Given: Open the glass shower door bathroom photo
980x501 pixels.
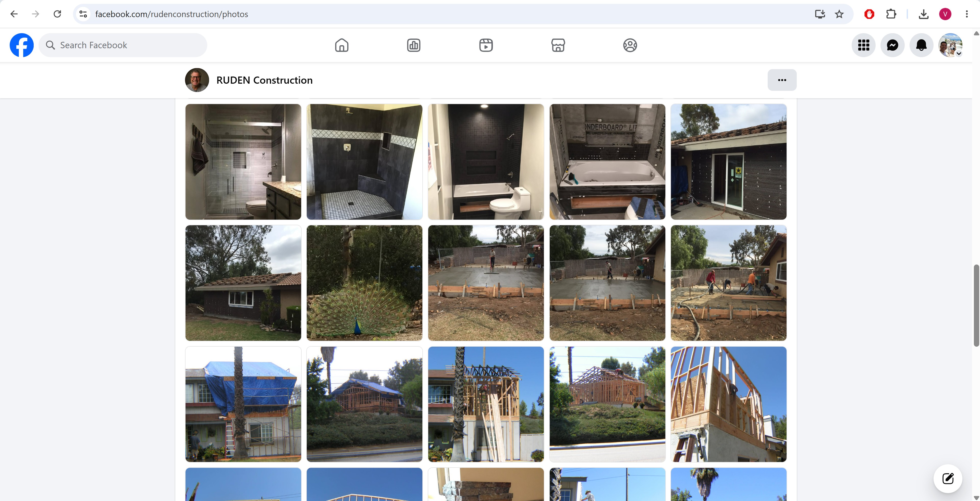Looking at the screenshot, I should point(243,161).
